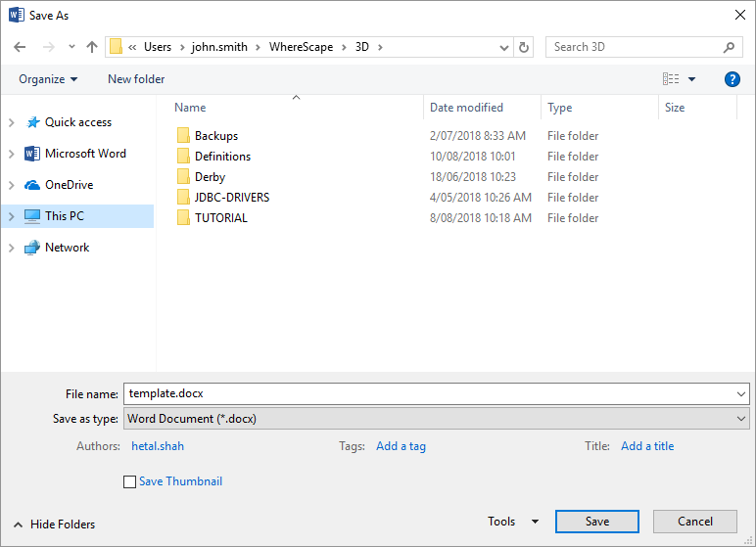Click the search magnifier icon

729,47
